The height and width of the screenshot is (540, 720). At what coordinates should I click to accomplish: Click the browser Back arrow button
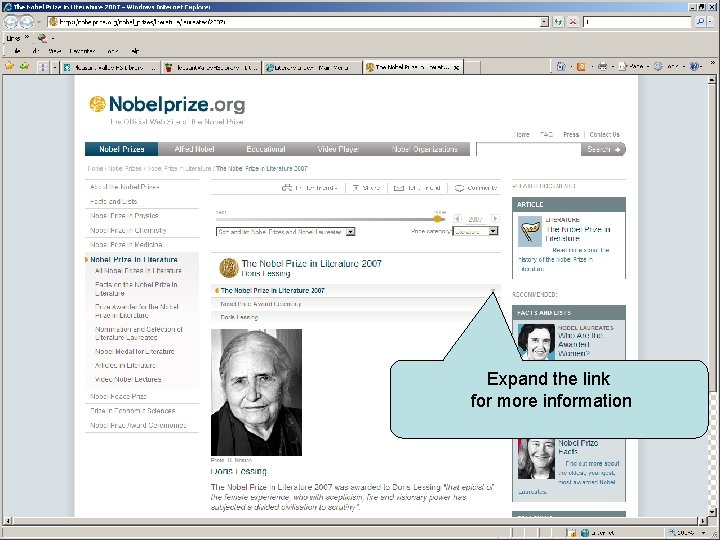pos(11,22)
